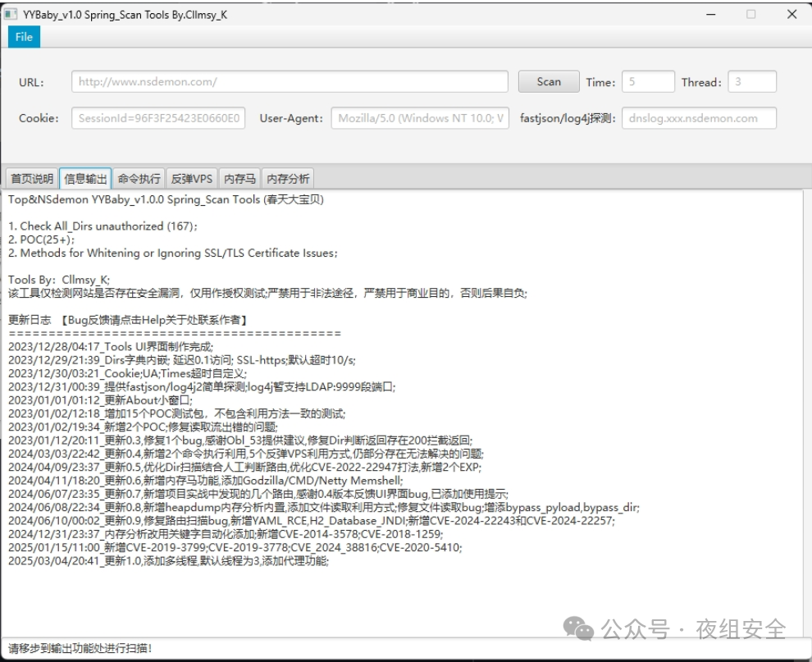Click the SSL/TLS Certificate Issues line
This screenshot has width=812, height=662.
172,253
